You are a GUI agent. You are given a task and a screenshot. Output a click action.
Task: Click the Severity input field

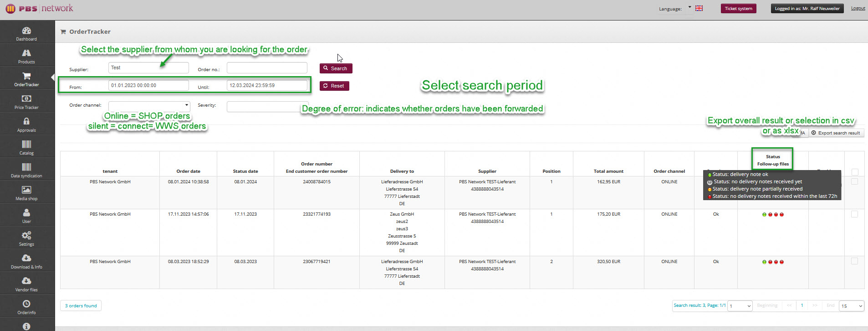(267, 107)
